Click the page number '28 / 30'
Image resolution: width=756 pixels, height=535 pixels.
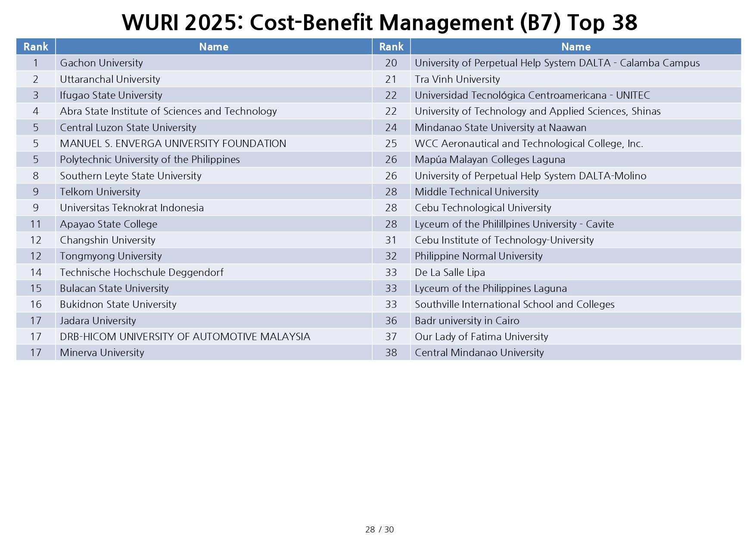(380, 529)
